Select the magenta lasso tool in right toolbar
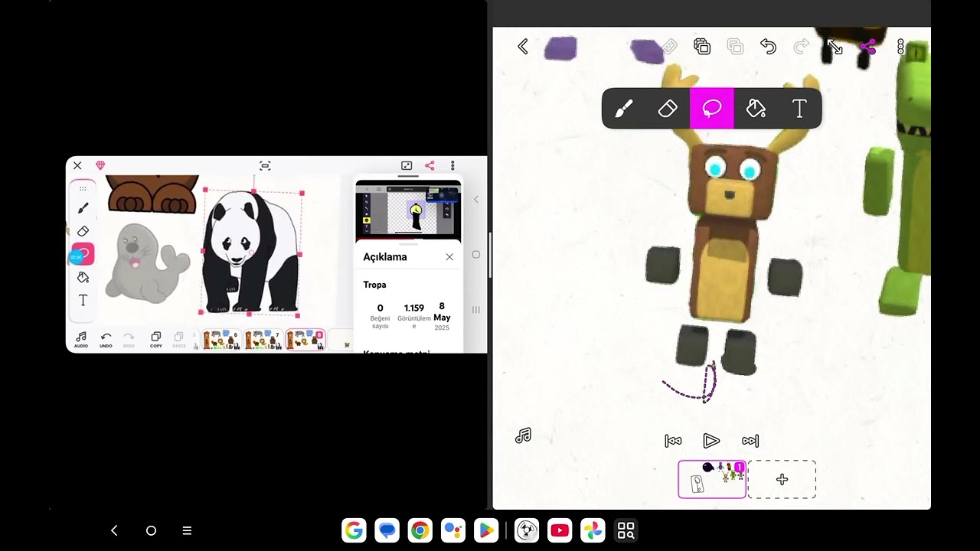Viewport: 980px width, 551px height. point(712,109)
